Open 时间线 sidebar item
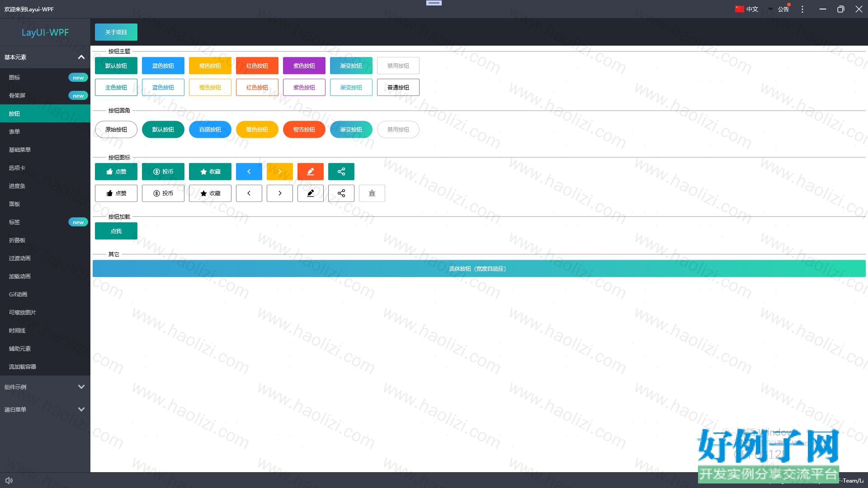Image resolution: width=868 pixels, height=488 pixels. pyautogui.click(x=45, y=330)
